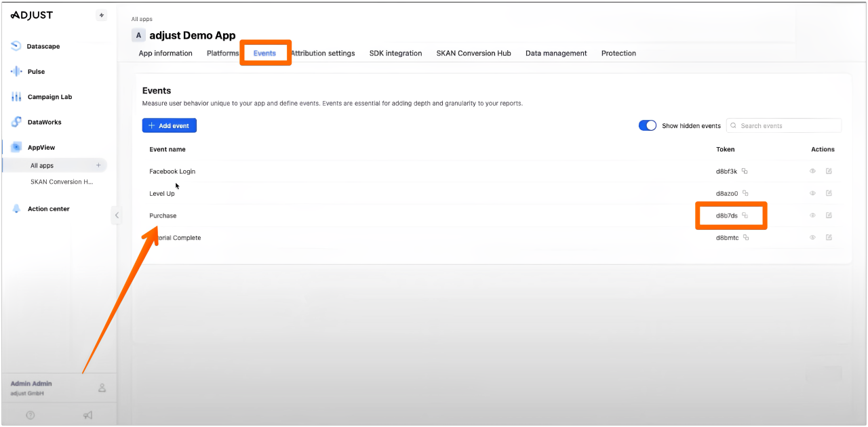The image size is (868, 427).
Task: Hide the Tutorial Complete event
Action: [812, 238]
